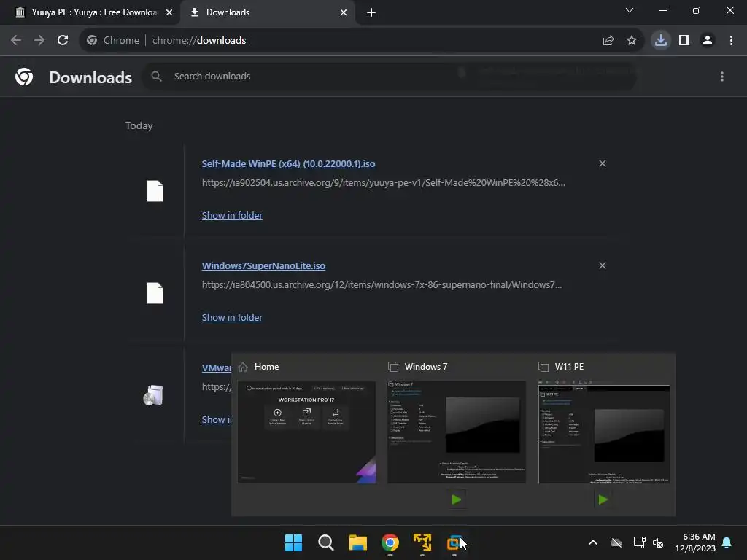Bookmark this page with the star icon
The height and width of the screenshot is (560, 747).
pyautogui.click(x=632, y=41)
